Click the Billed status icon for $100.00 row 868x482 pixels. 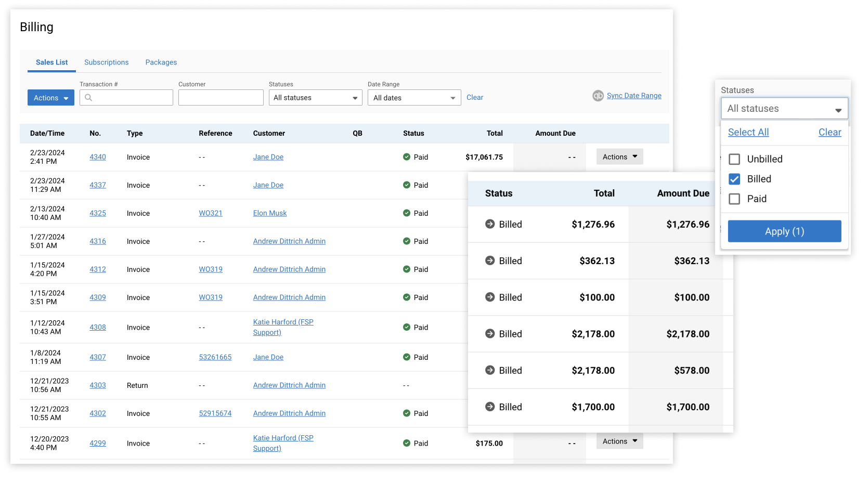pos(490,297)
